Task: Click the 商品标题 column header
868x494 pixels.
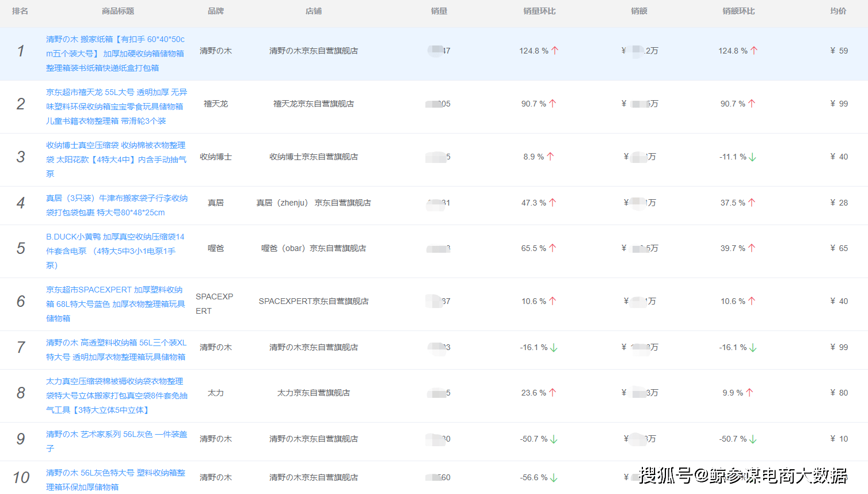Action: [118, 11]
